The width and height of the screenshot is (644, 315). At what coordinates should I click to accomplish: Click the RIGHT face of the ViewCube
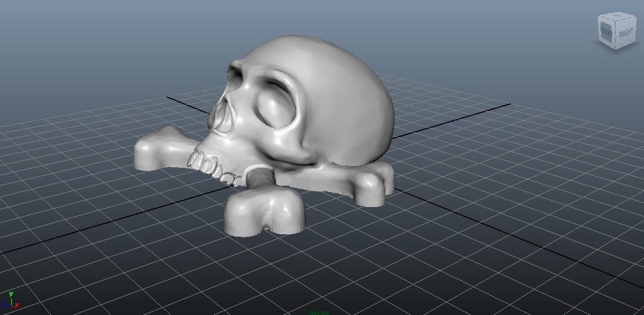tap(626, 34)
